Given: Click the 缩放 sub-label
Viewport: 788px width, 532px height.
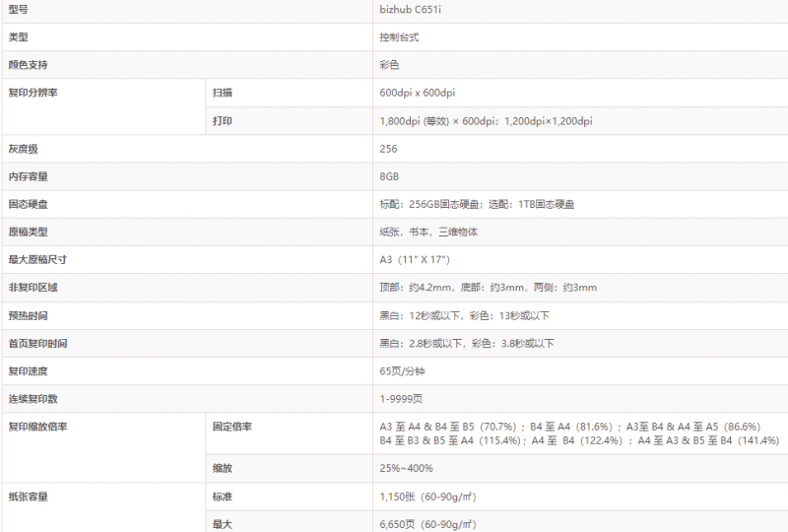Looking at the screenshot, I should (223, 468).
